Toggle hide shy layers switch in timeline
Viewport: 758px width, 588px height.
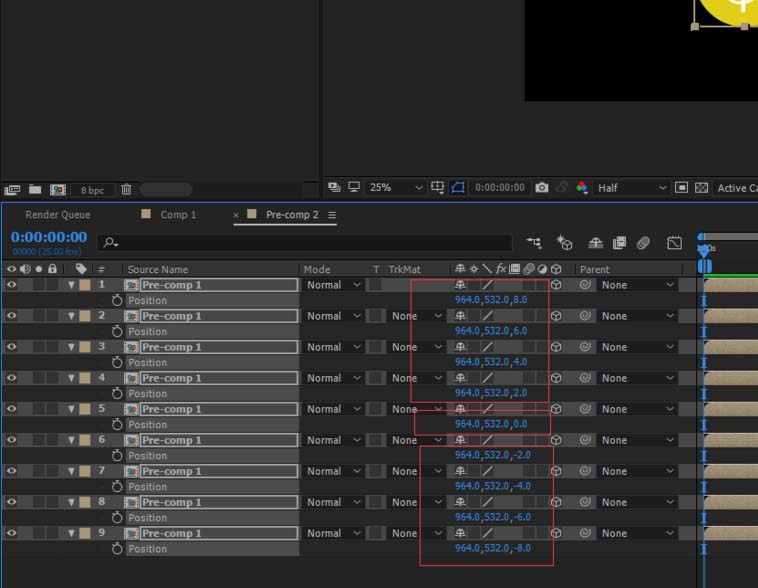tap(595, 243)
